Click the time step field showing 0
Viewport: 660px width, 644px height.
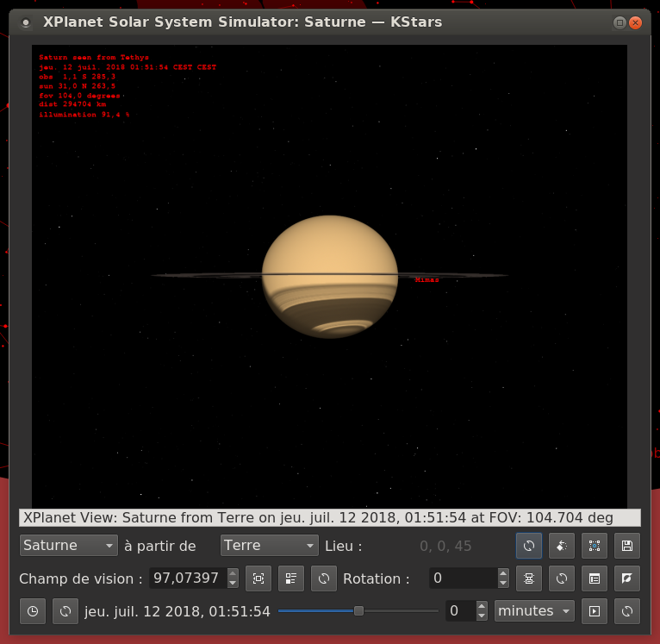(x=460, y=610)
